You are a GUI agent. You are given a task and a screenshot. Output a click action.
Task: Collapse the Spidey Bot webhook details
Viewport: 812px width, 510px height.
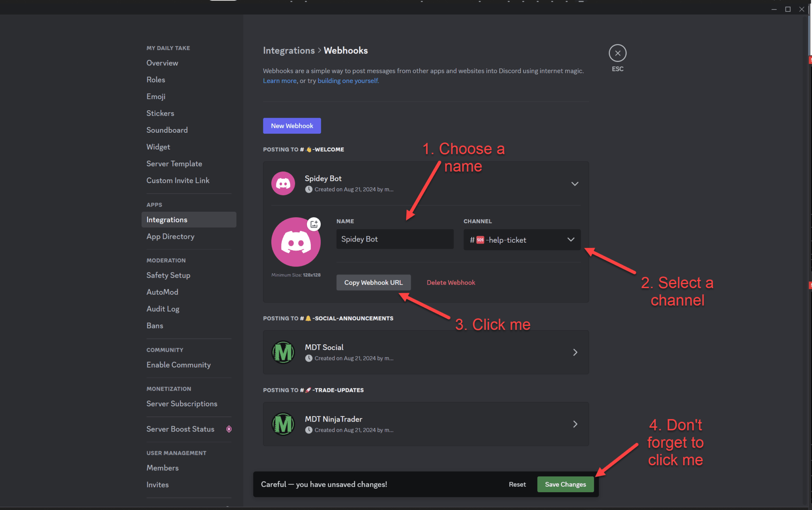tap(575, 184)
